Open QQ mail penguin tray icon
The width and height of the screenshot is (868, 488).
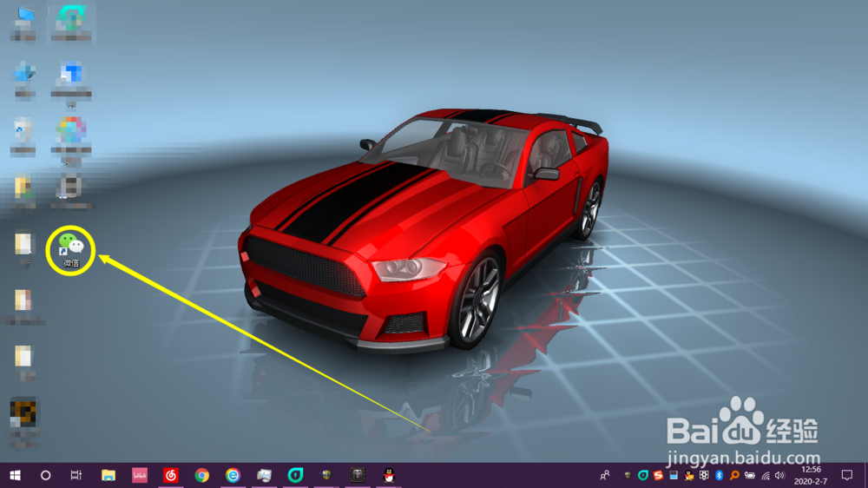click(x=688, y=475)
